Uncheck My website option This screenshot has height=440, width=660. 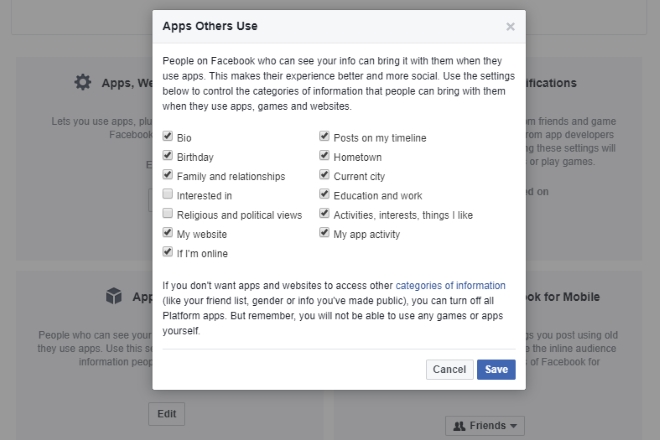tap(168, 234)
